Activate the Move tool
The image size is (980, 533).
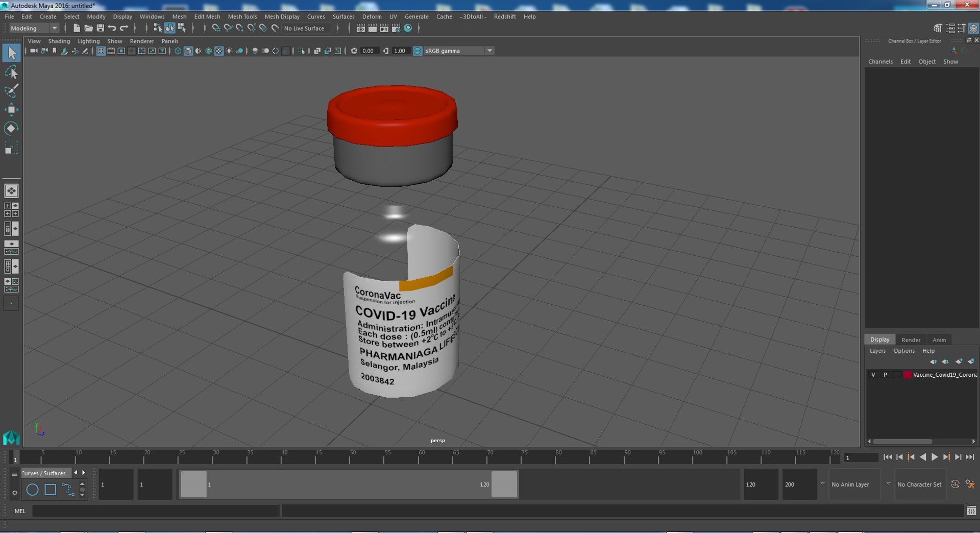click(11, 110)
